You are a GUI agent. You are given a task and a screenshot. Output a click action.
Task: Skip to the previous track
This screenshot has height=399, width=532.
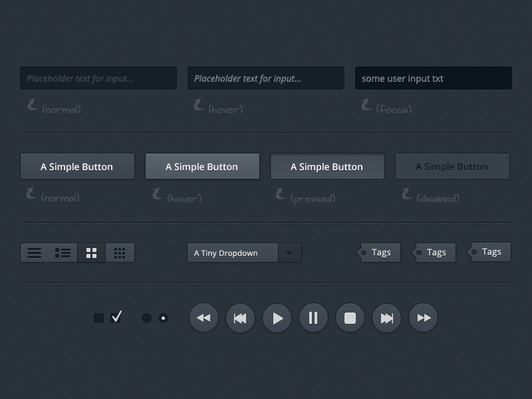(240, 318)
